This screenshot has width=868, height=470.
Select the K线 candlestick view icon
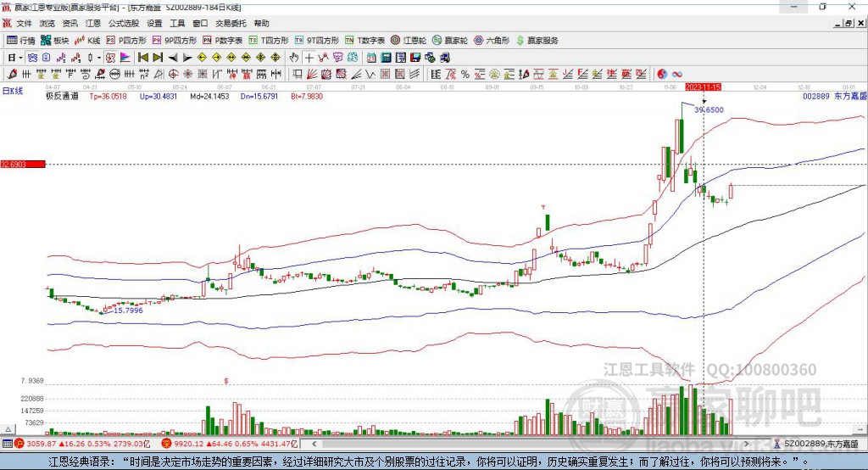tap(87, 41)
